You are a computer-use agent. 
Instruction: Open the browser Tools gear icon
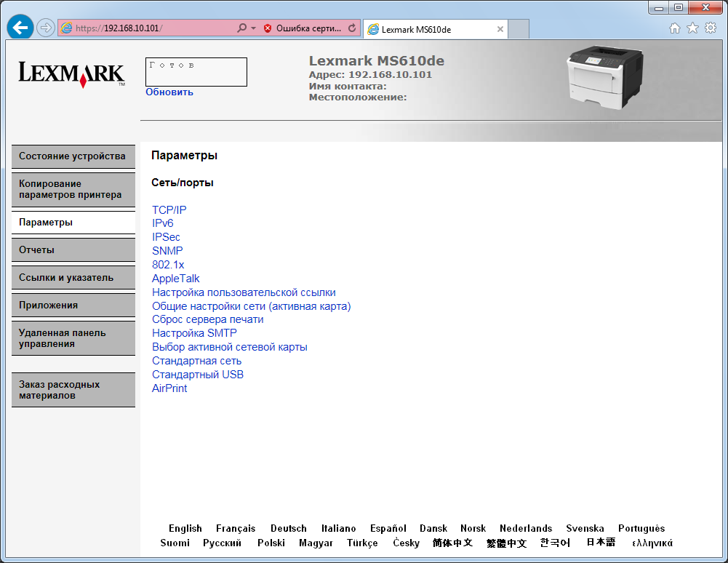click(711, 28)
